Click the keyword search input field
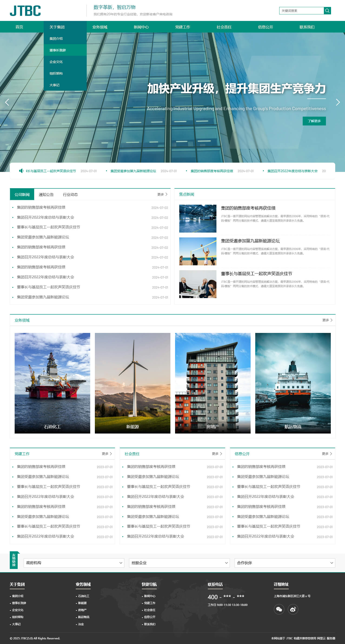 (301, 11)
